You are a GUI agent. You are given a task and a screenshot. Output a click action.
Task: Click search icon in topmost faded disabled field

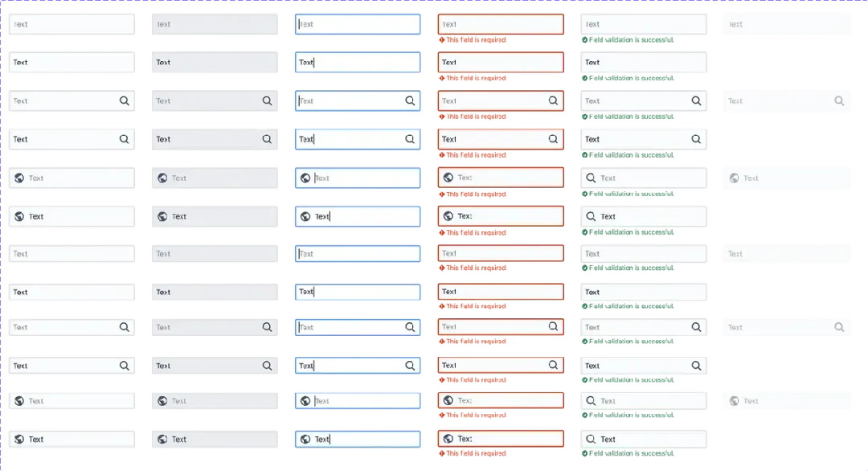(839, 100)
